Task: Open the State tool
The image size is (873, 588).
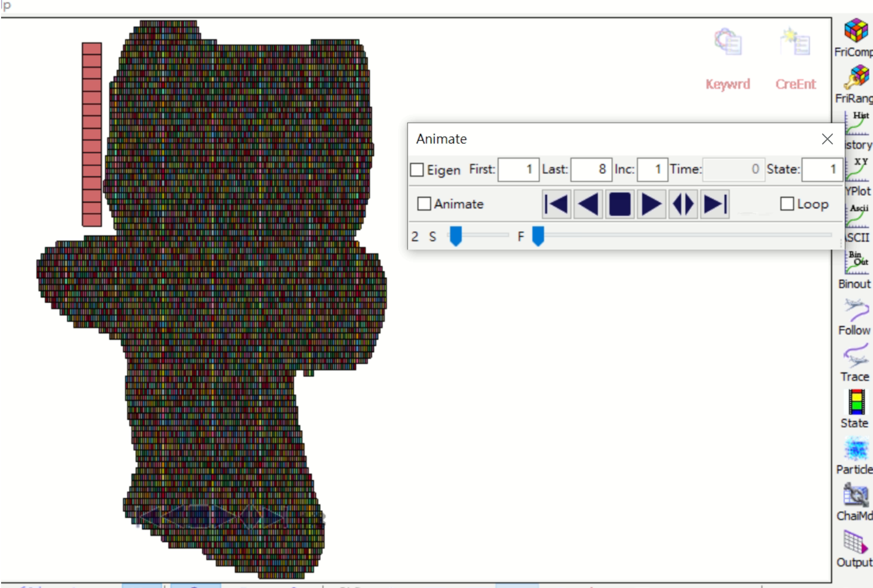Action: point(855,409)
